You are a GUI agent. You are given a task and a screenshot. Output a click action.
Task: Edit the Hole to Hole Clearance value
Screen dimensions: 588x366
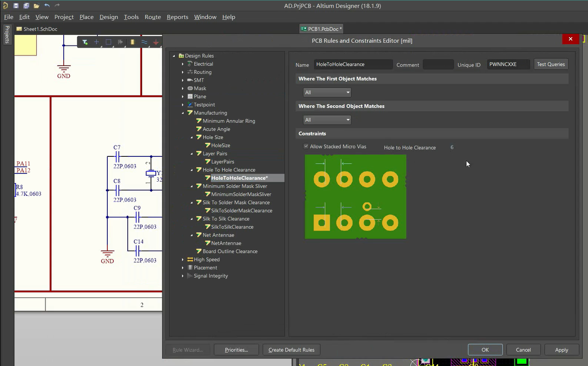tap(452, 147)
